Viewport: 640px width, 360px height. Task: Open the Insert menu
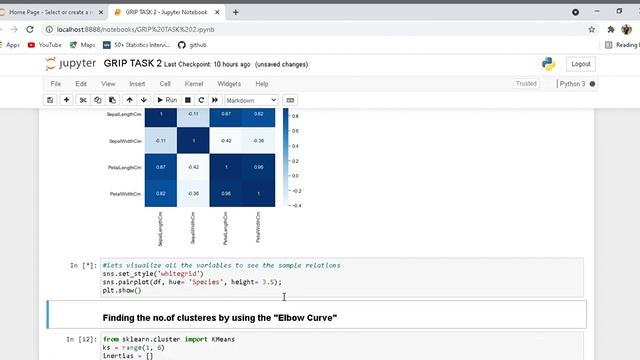[x=137, y=84]
